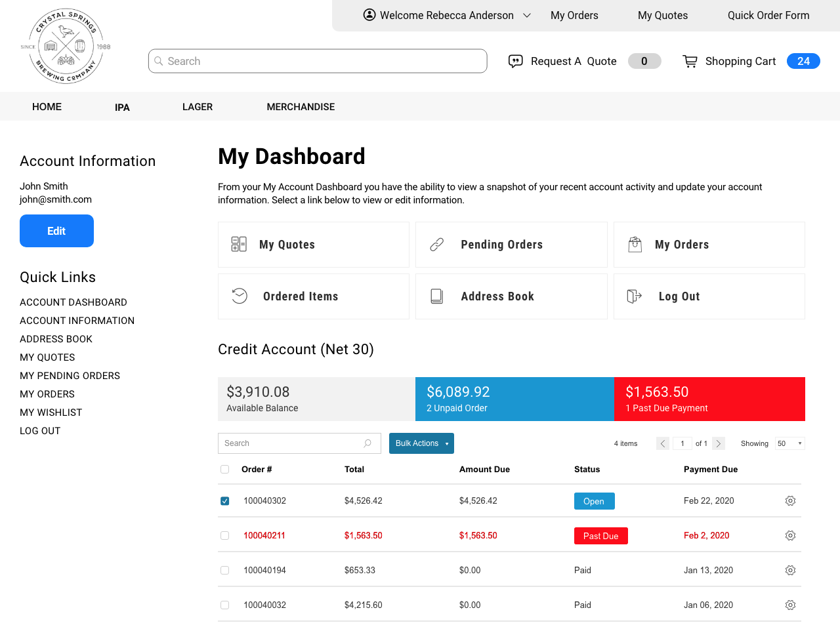Click the Payment Due column header
This screenshot has width=840, height=627.
(711, 470)
